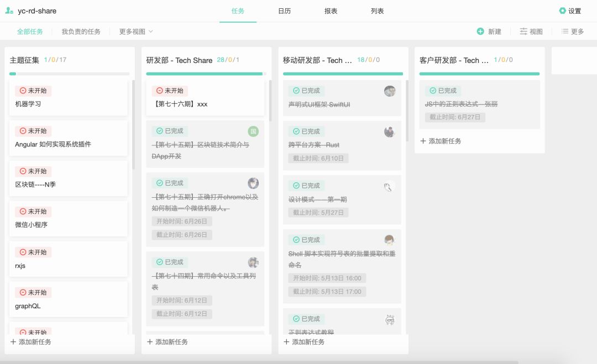Viewport: 597px width, 364px height.
Task: Open the rxjs task title
Action: (20, 266)
